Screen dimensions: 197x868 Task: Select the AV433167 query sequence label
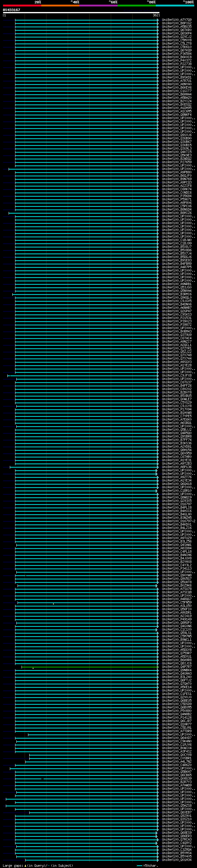(x=11, y=10)
